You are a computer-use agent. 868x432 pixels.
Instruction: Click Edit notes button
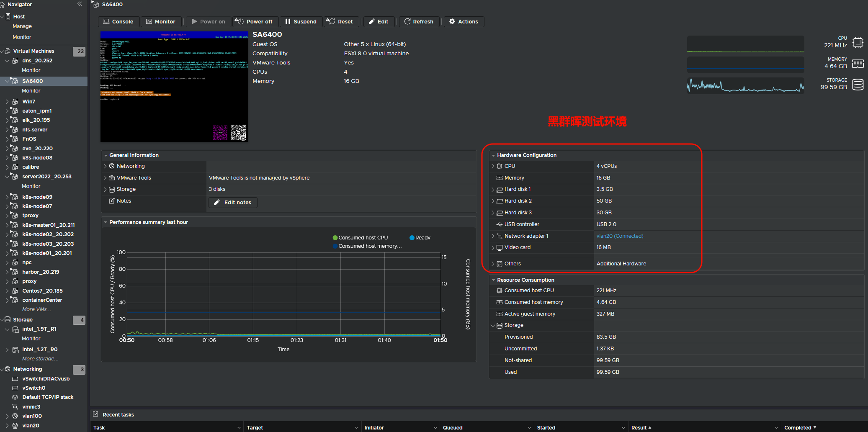233,203
